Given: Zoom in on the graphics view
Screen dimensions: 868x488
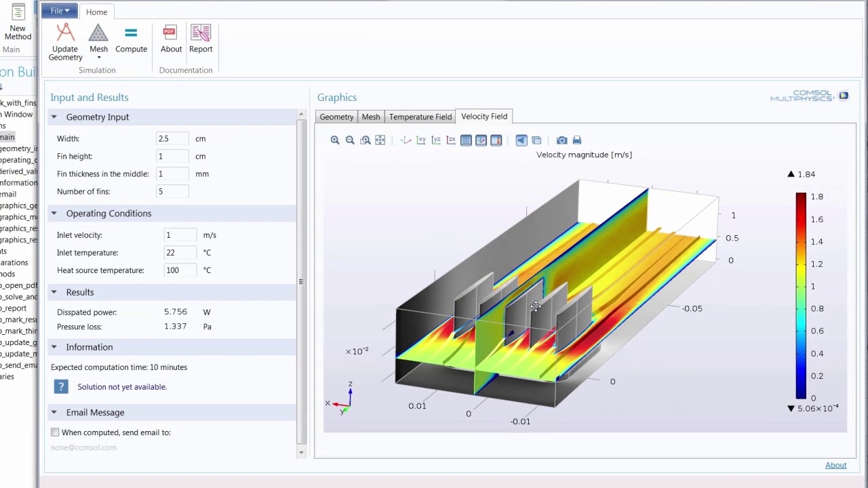Looking at the screenshot, I should pos(335,140).
